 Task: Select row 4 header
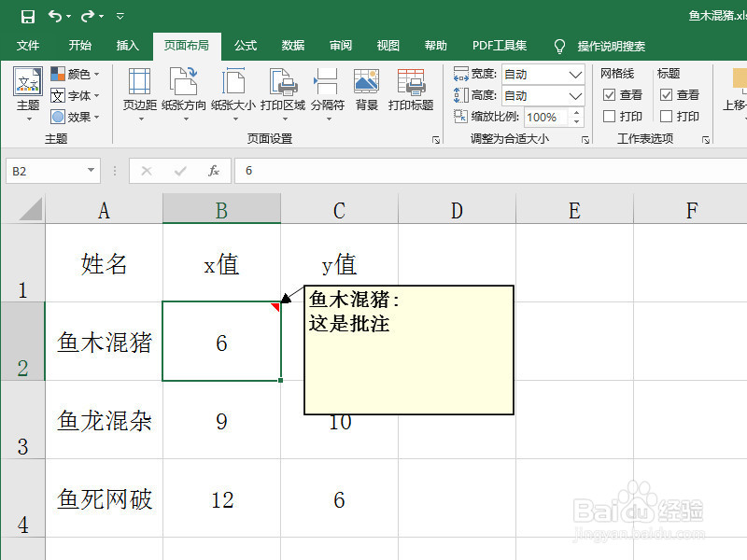pyautogui.click(x=22, y=498)
